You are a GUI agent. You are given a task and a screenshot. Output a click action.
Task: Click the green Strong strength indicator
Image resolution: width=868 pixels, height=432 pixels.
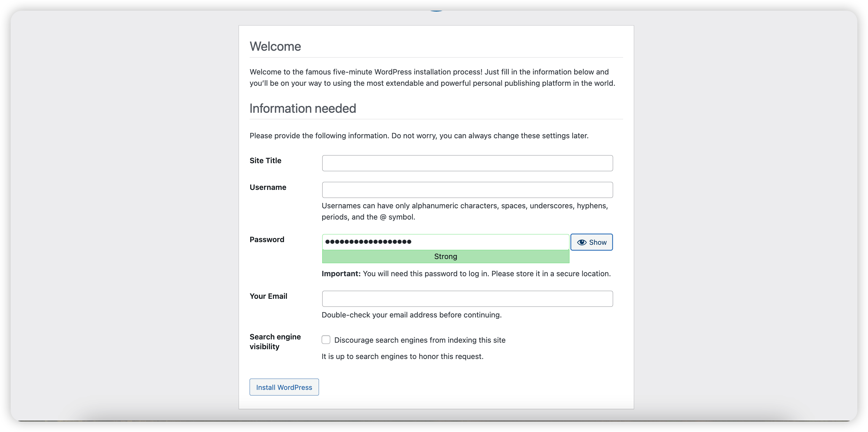[x=446, y=257]
